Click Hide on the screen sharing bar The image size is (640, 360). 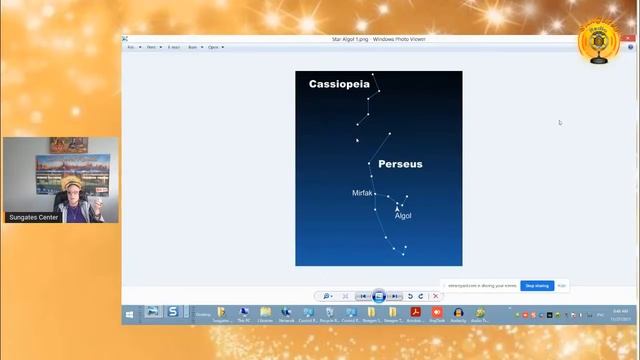coord(562,286)
